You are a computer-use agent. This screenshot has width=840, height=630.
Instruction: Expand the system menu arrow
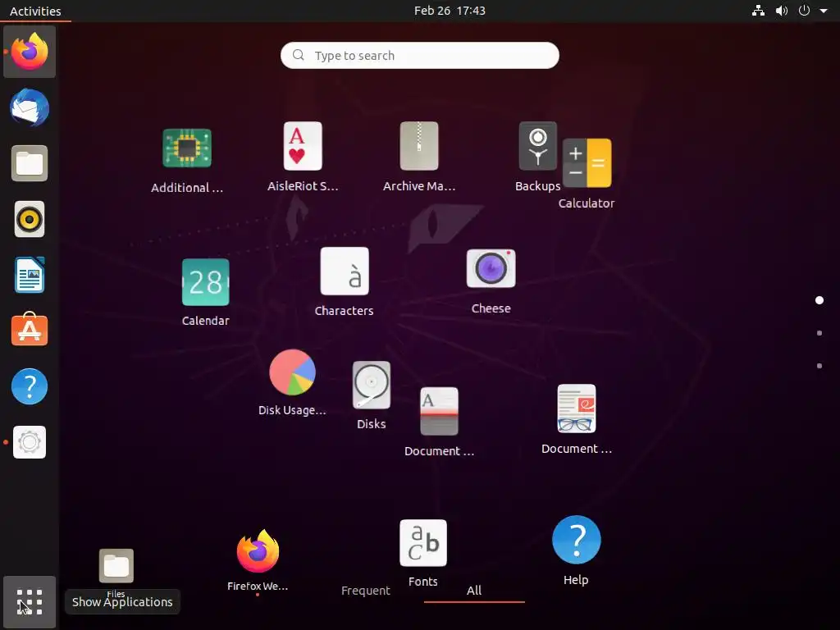[x=824, y=11]
